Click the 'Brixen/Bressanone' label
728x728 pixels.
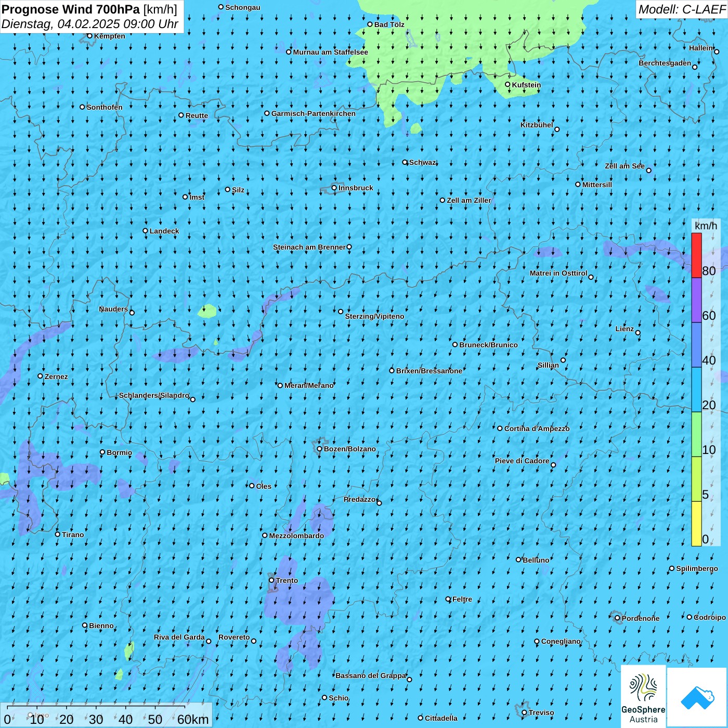point(429,371)
